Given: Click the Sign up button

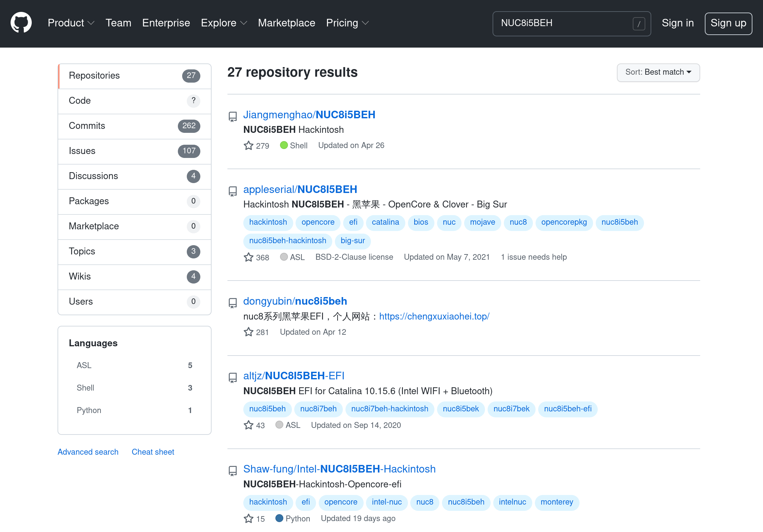Looking at the screenshot, I should coord(728,23).
